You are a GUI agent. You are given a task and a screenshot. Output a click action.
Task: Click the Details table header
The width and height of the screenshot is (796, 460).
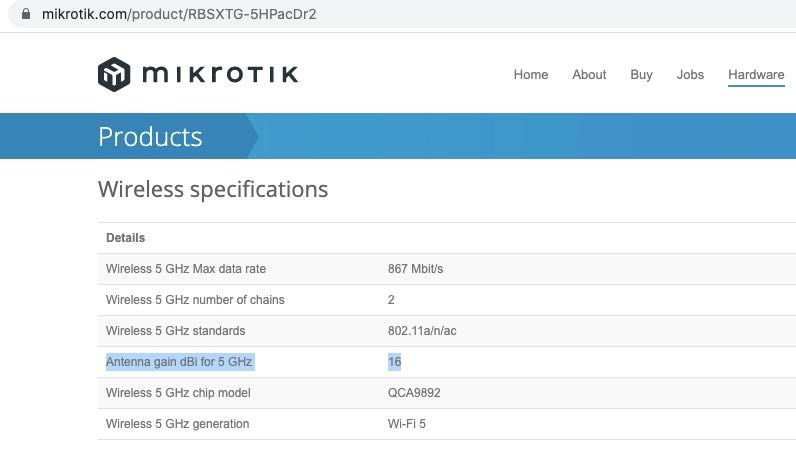(125, 238)
